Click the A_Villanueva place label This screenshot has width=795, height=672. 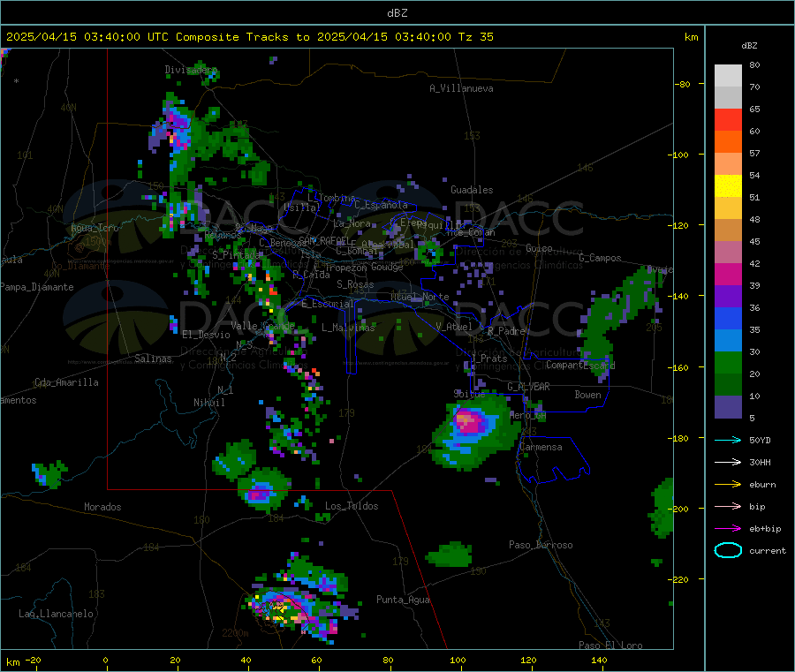461,88
